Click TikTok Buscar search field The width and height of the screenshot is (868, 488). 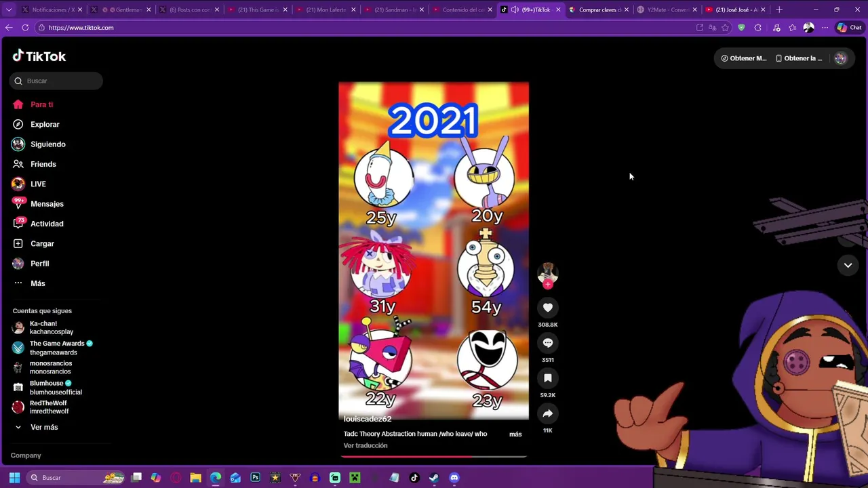click(56, 81)
